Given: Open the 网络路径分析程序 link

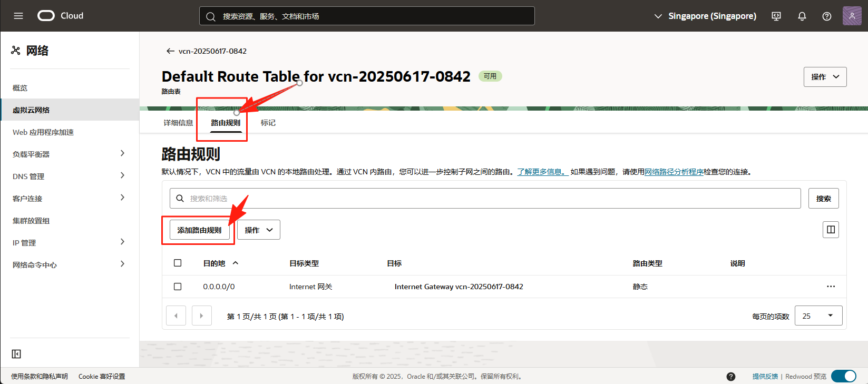Looking at the screenshot, I should point(674,172).
